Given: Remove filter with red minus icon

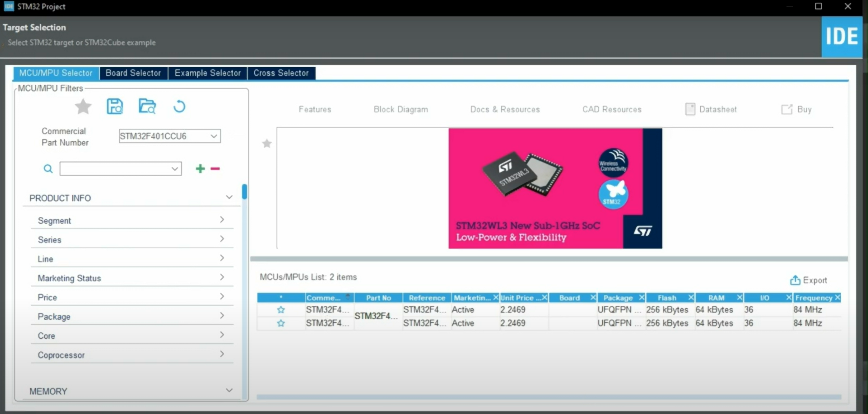Looking at the screenshot, I should pos(215,169).
